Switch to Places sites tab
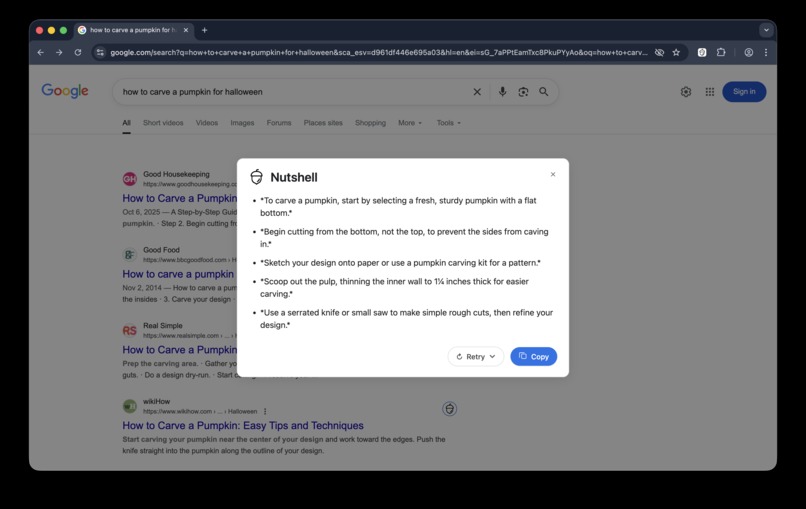806x509 pixels. pos(323,123)
